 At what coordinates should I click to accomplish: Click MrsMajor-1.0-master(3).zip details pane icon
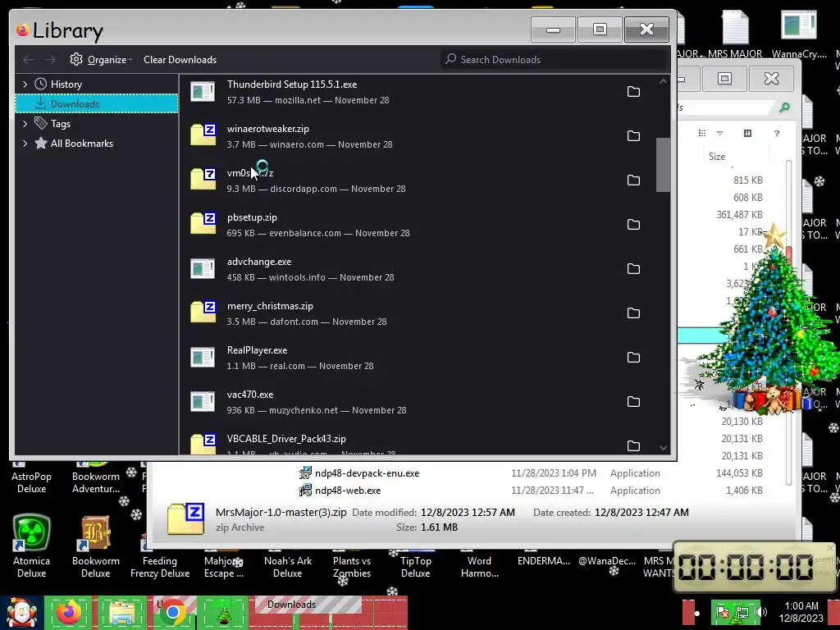[x=185, y=518]
